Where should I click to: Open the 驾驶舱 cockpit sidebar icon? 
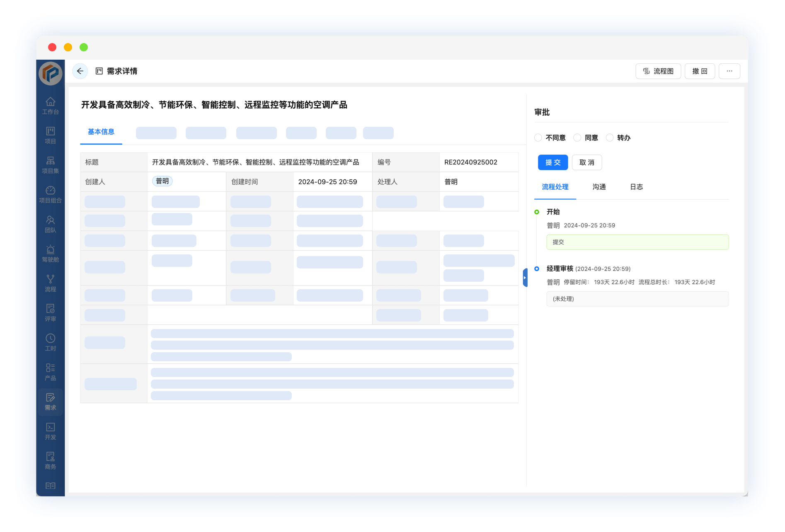pyautogui.click(x=50, y=254)
